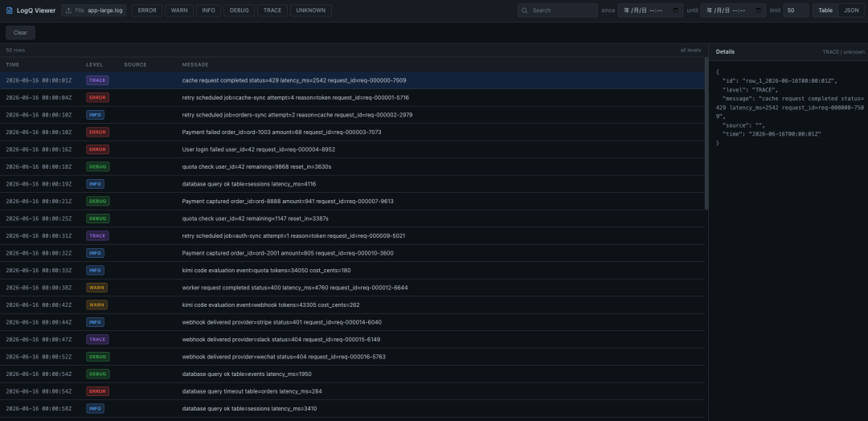Select row cache request completed status=429

pyautogui.click(x=352, y=80)
